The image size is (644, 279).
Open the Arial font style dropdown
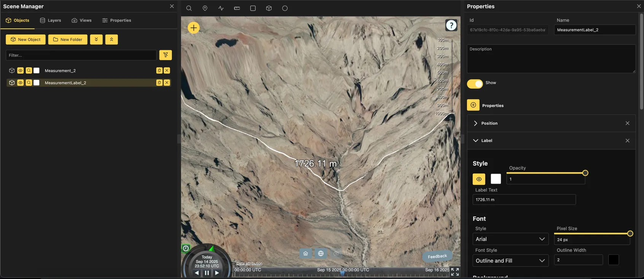510,239
